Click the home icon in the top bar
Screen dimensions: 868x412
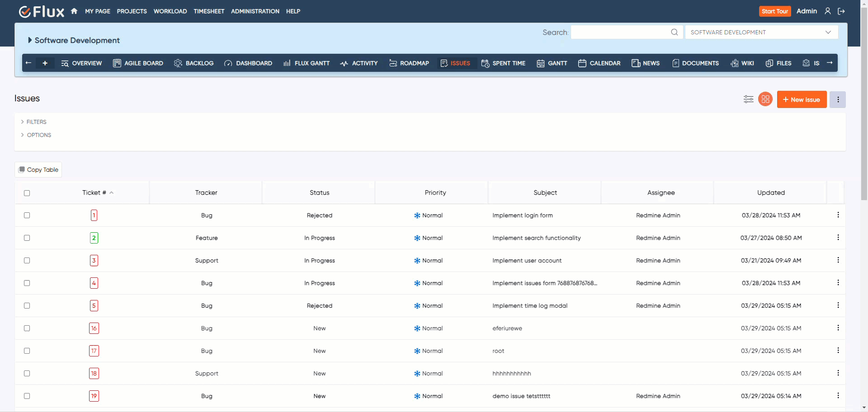(74, 11)
